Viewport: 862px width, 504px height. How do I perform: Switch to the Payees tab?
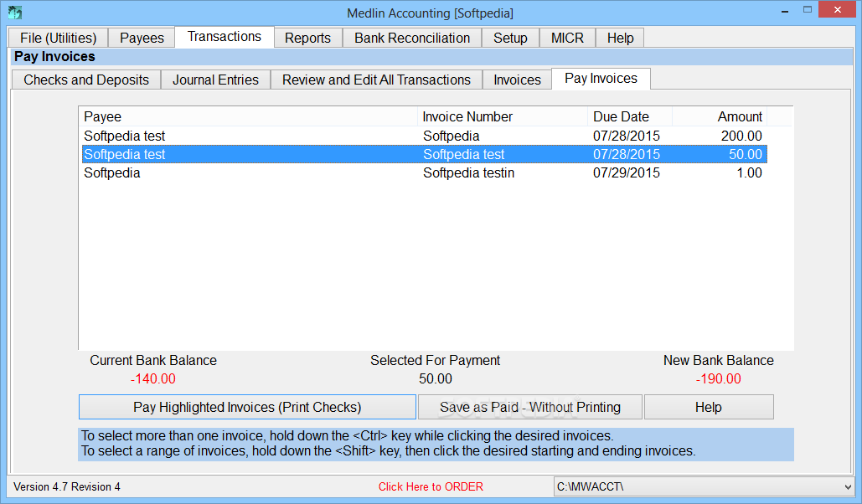pyautogui.click(x=142, y=38)
